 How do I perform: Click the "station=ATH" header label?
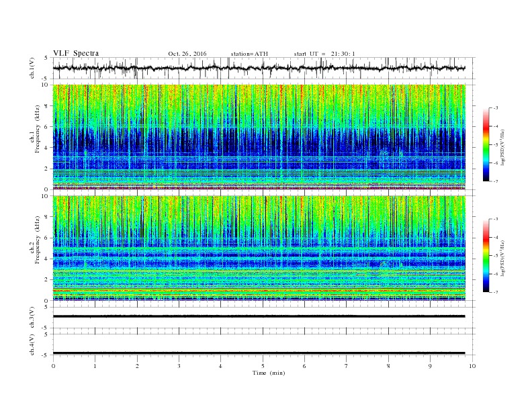pyautogui.click(x=249, y=54)
